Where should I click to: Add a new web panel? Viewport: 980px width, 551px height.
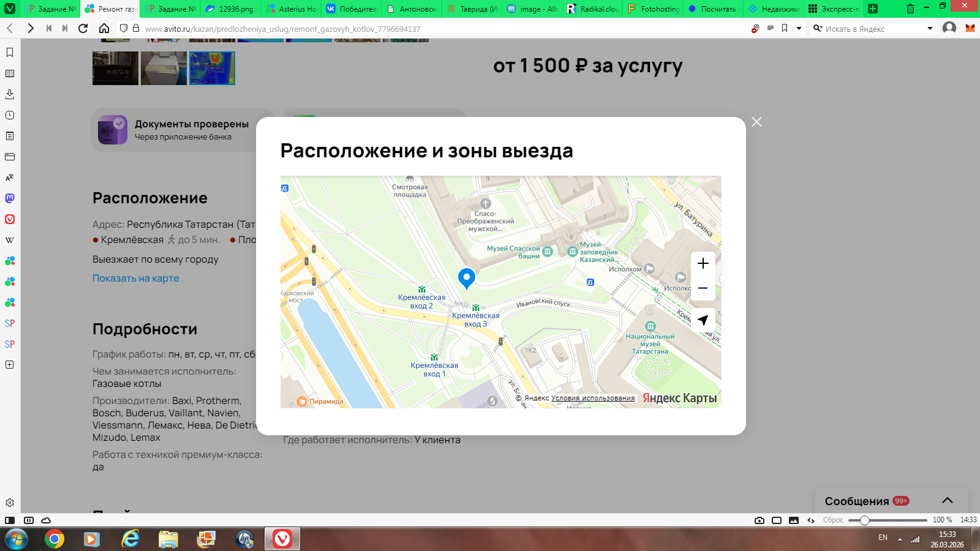click(x=10, y=365)
